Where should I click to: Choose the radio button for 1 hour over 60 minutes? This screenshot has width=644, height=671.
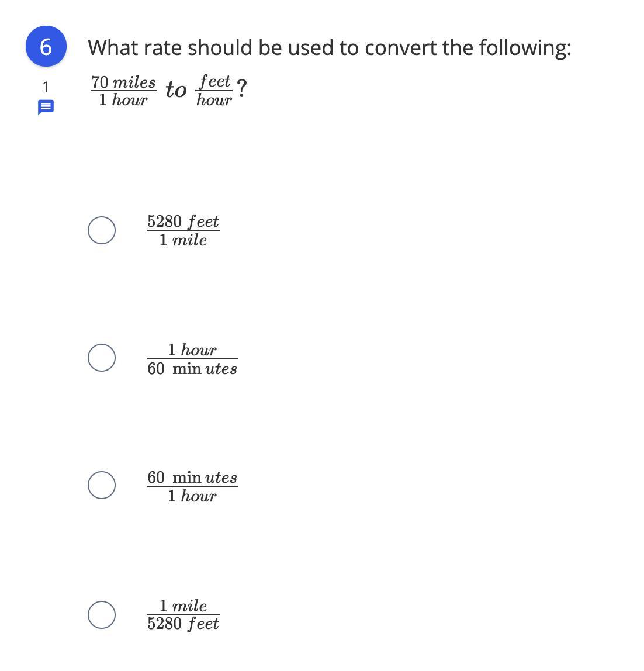[x=102, y=358]
